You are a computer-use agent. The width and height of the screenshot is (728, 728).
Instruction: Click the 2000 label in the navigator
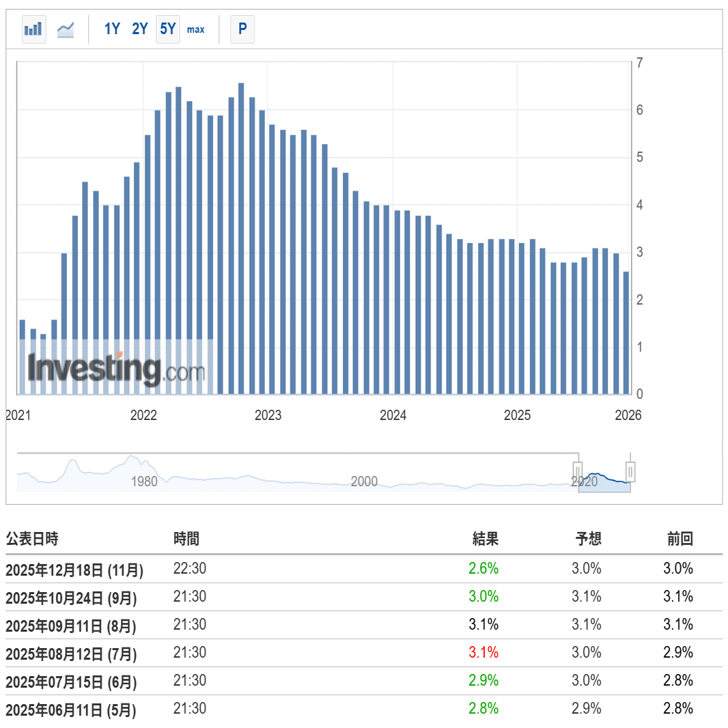[364, 481]
